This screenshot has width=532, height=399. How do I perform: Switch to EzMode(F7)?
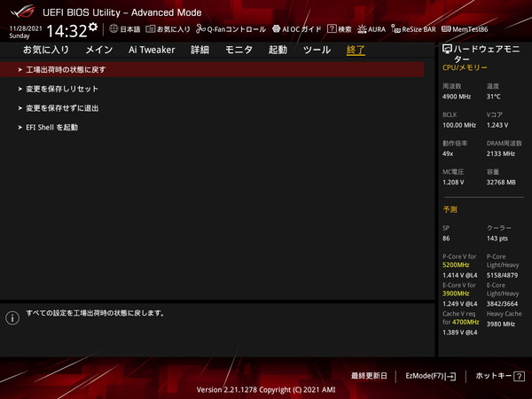click(x=430, y=376)
